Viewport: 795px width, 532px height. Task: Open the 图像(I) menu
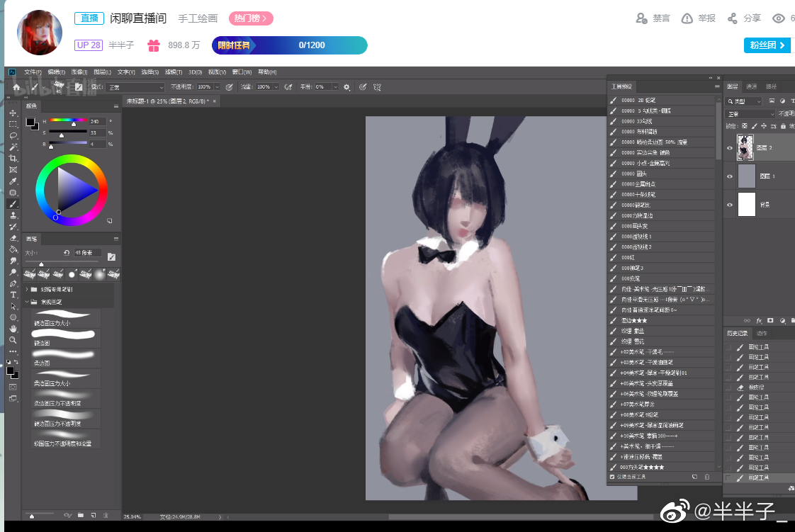(79, 72)
